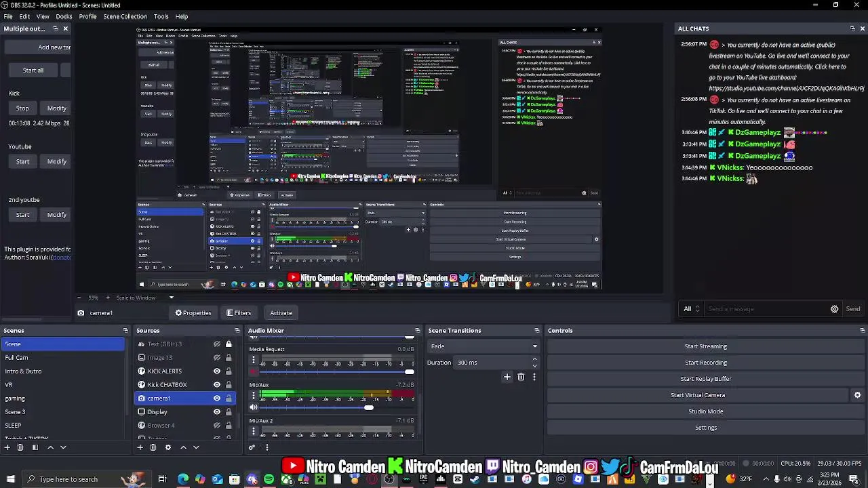This screenshot has height=488, width=868.
Task: Move scene up arrow in Scenes toolbar
Action: point(50,447)
